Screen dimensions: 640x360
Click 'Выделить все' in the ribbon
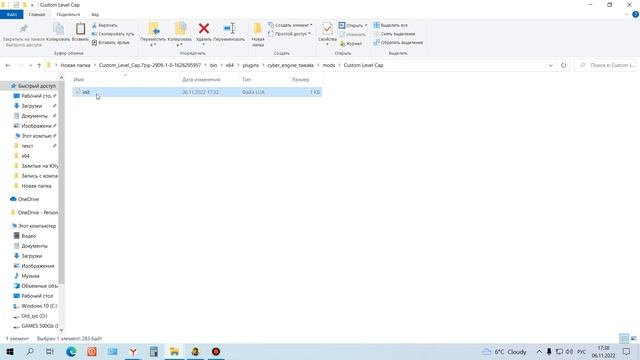pos(390,25)
